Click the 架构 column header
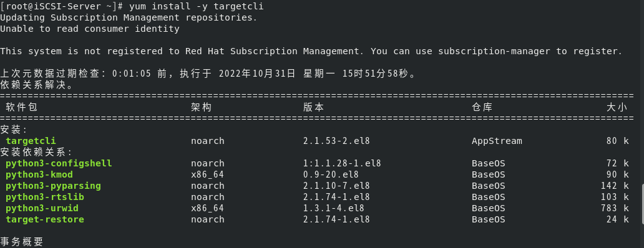 click(x=201, y=107)
